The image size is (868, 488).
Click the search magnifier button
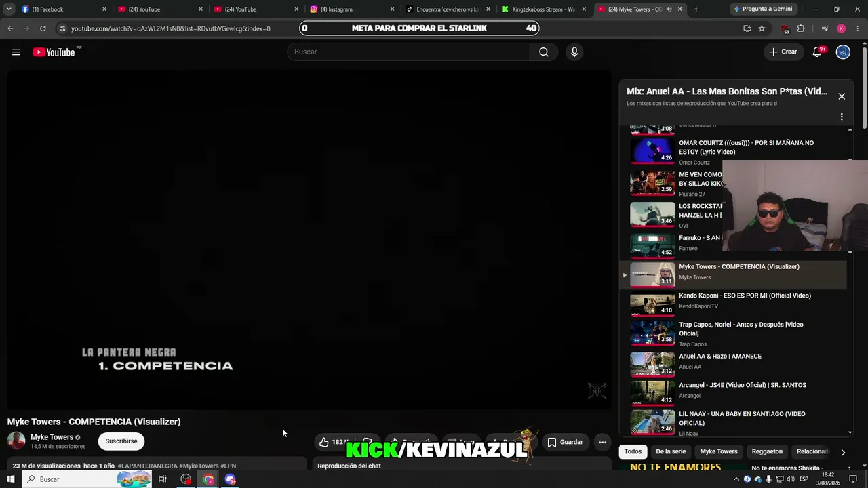(x=544, y=52)
